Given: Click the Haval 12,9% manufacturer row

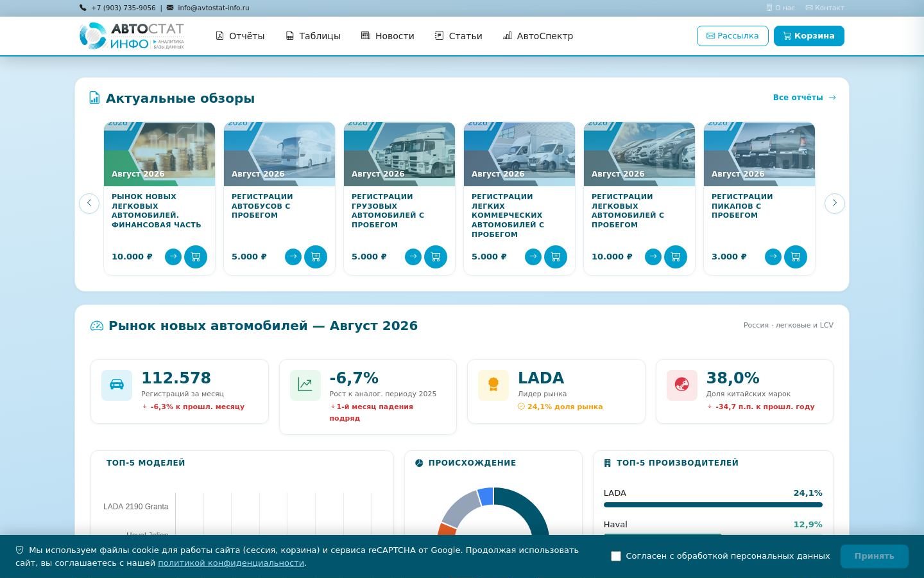Looking at the screenshot, I should tap(713, 527).
